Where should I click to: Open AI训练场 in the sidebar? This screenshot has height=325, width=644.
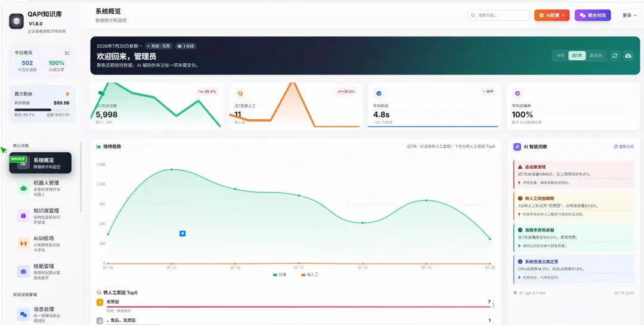point(41,243)
